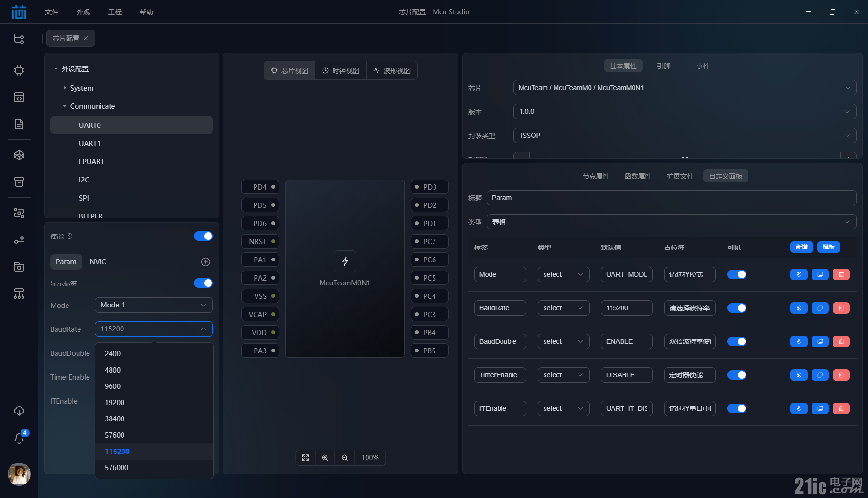Viewport: 868px width, 498px height.
Task: Select baud rate 576000 option
Action: tap(154, 467)
